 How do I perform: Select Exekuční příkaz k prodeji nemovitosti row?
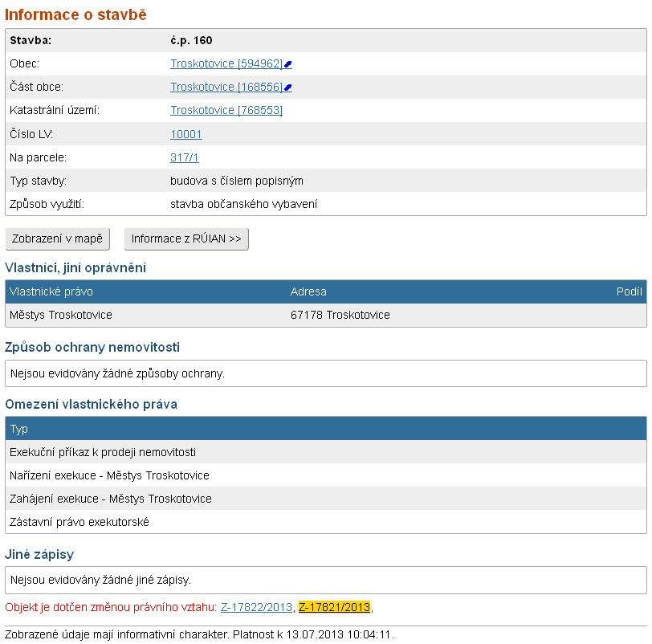[x=103, y=452]
